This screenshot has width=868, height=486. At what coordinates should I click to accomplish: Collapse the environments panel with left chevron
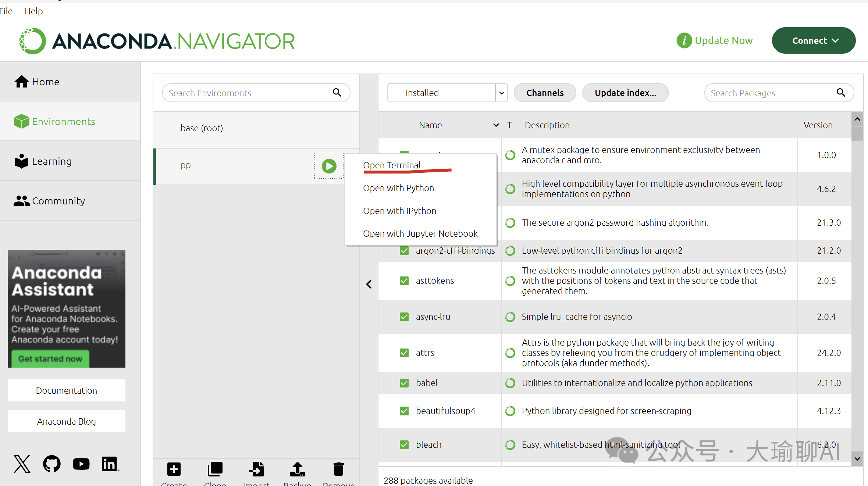[369, 284]
